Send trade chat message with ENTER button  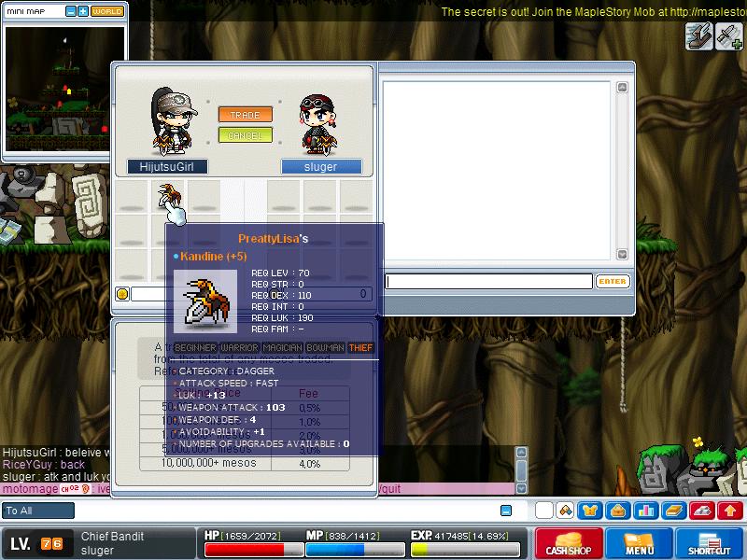[x=613, y=282]
